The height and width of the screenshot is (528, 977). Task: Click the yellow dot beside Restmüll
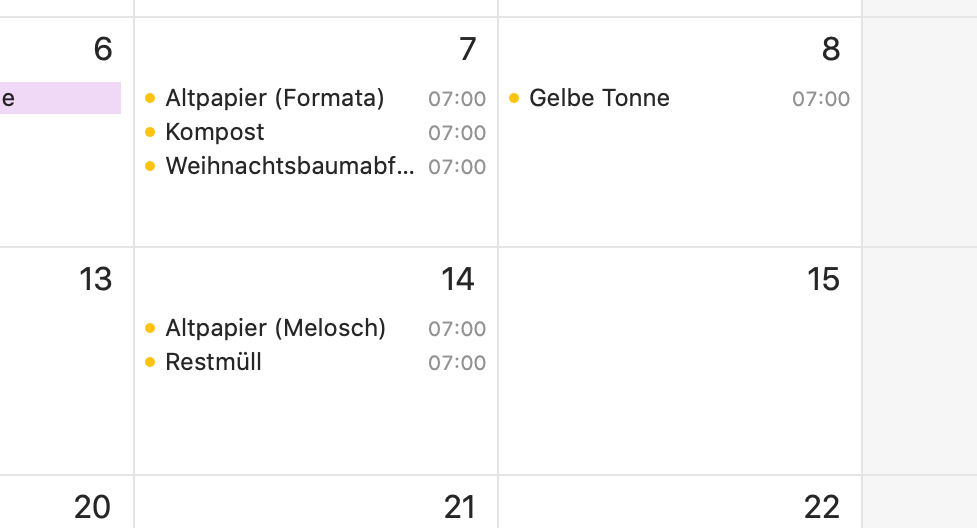pos(150,362)
